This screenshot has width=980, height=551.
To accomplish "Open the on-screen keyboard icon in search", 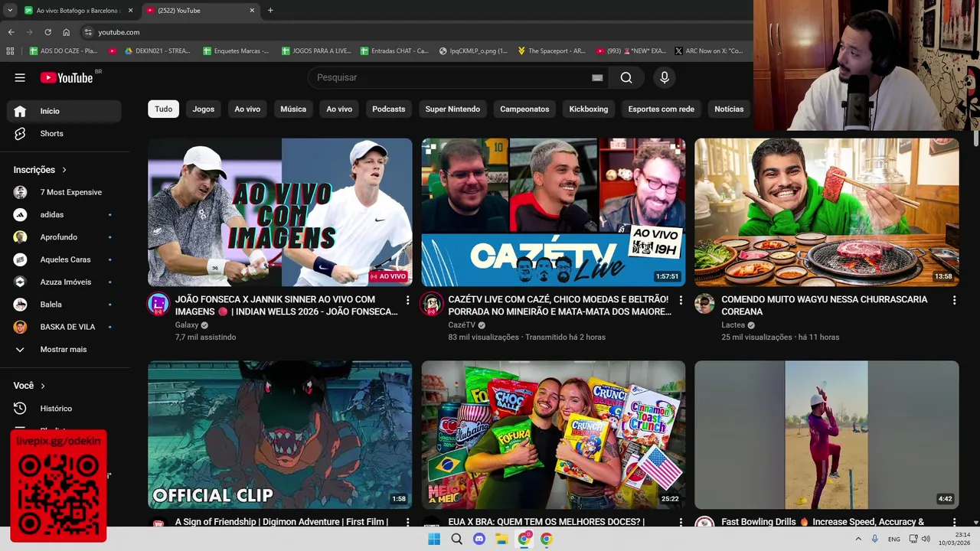I will click(x=597, y=77).
